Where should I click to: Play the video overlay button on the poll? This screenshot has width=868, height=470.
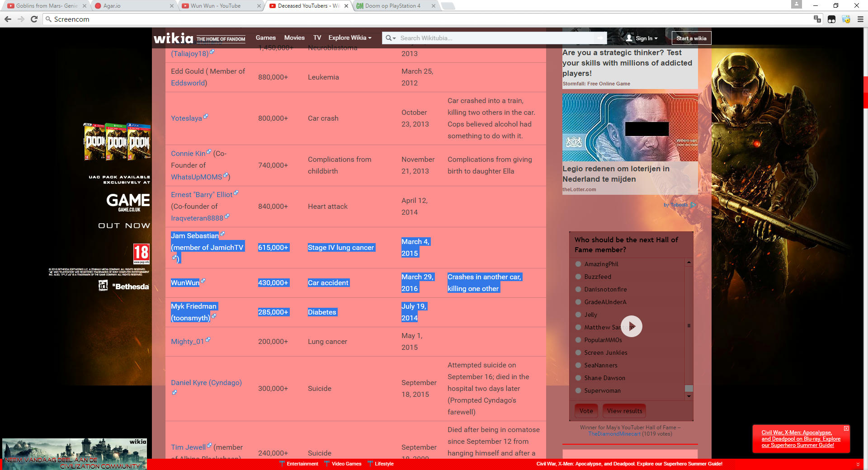632,326
